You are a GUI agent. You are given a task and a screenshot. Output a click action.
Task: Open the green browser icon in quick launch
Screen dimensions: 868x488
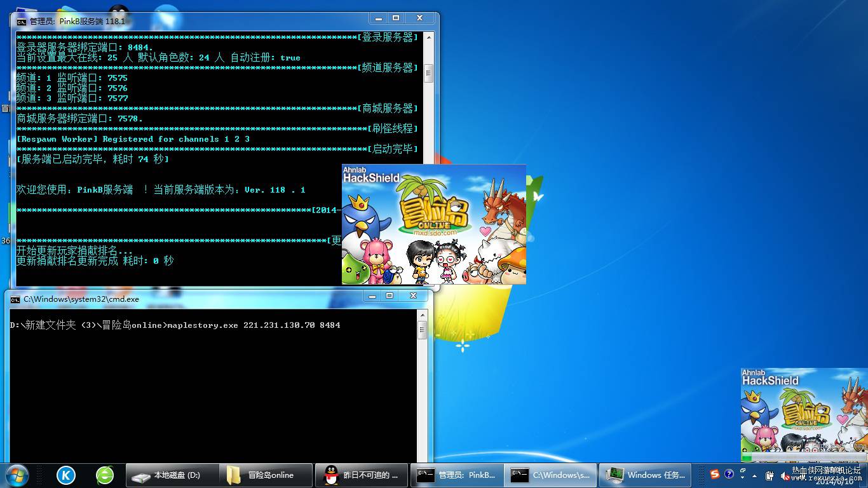tap(105, 475)
